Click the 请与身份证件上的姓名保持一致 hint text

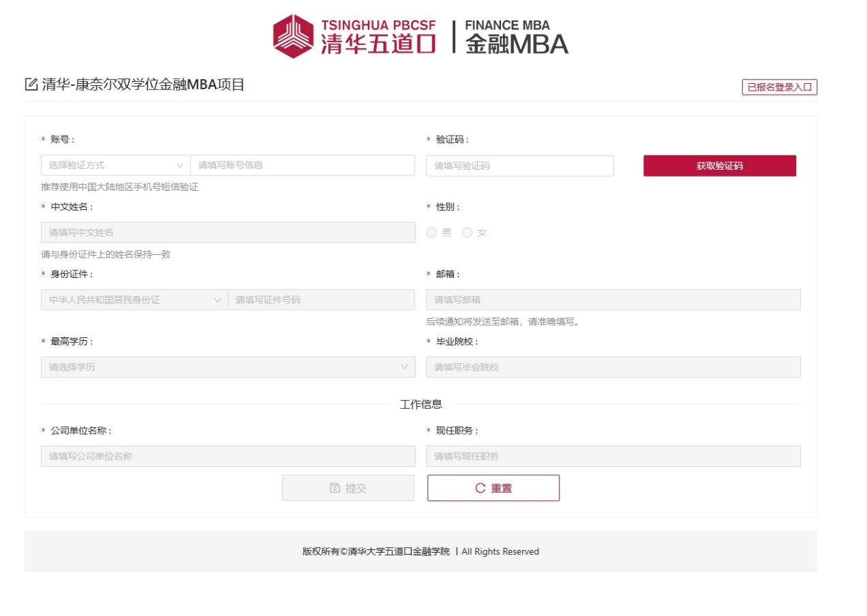[x=106, y=254]
